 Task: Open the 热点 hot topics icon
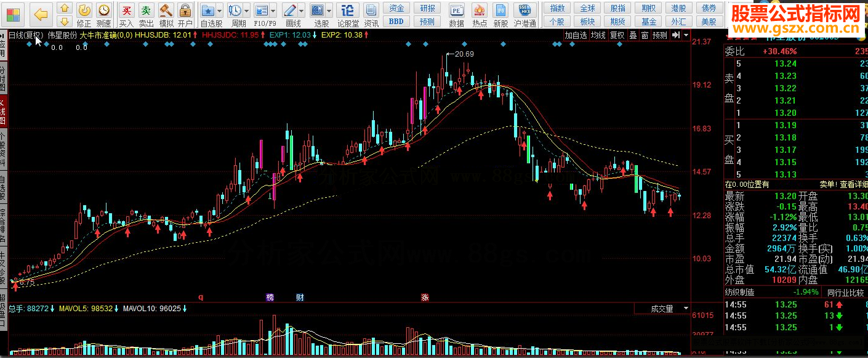tap(480, 15)
